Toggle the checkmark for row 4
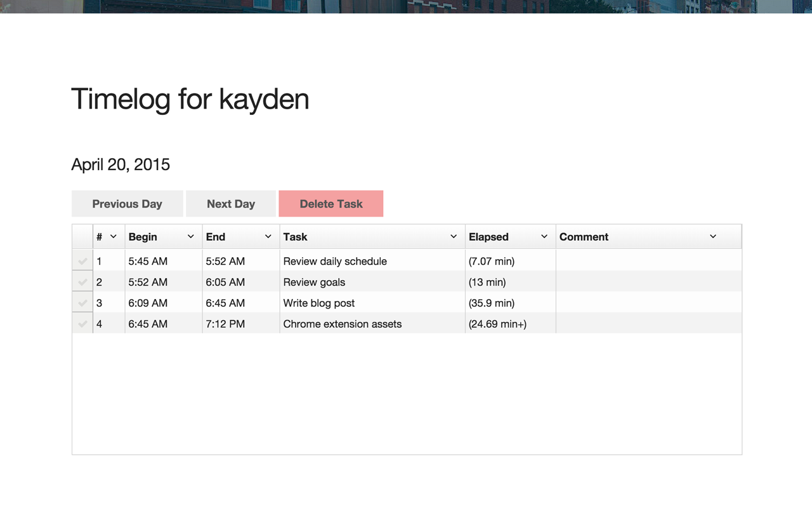 click(82, 324)
